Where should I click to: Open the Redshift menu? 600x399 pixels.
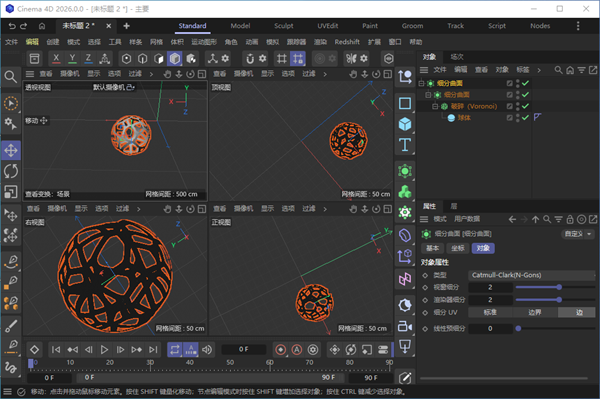347,42
